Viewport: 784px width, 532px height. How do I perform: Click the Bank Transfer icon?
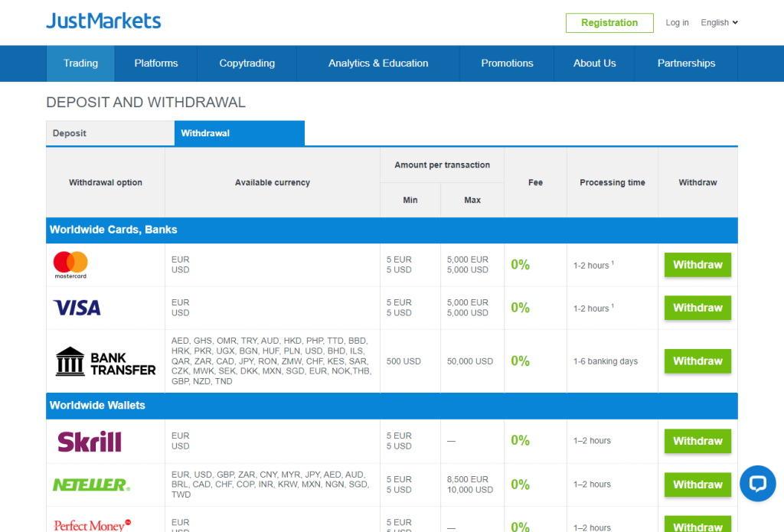[x=105, y=361]
